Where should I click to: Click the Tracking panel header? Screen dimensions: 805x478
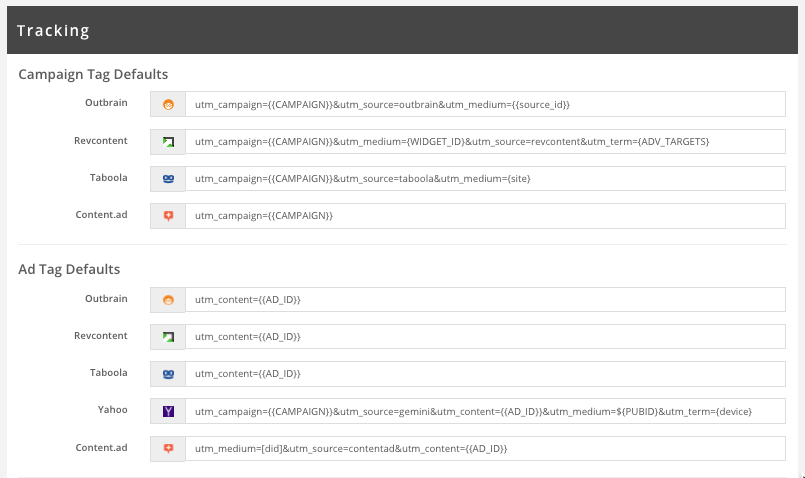click(402, 30)
